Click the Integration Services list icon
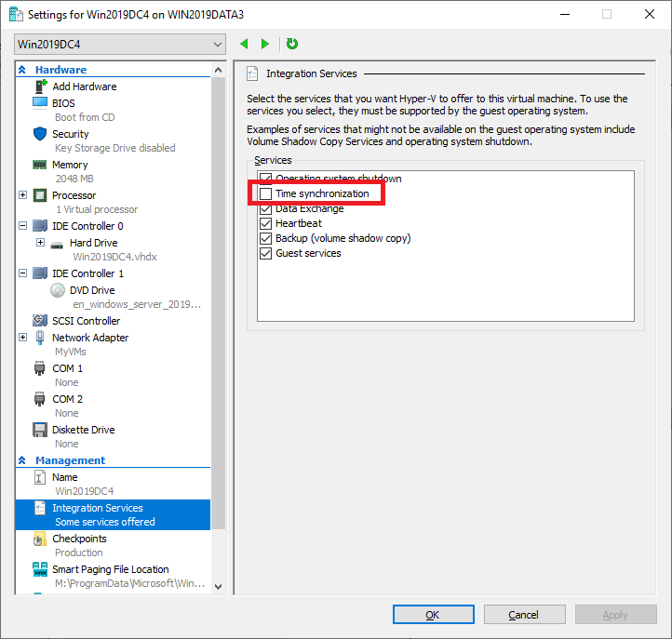The height and width of the screenshot is (639, 672). tap(40, 508)
